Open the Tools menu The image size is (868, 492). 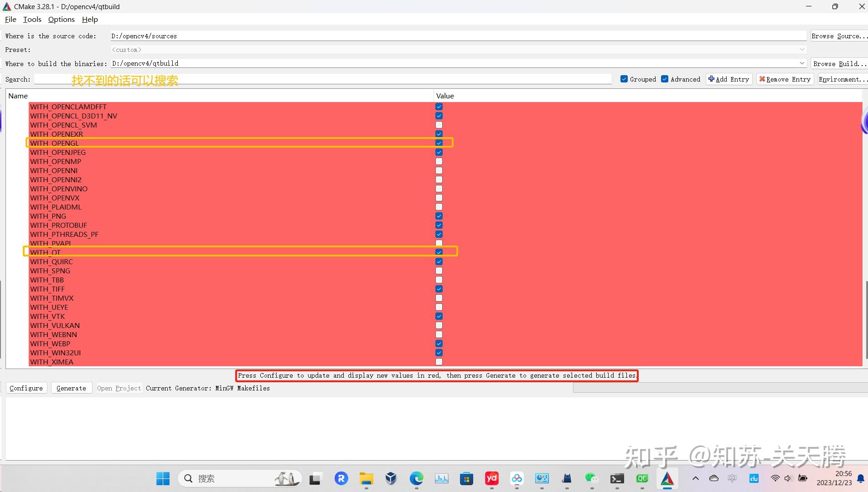(32, 19)
